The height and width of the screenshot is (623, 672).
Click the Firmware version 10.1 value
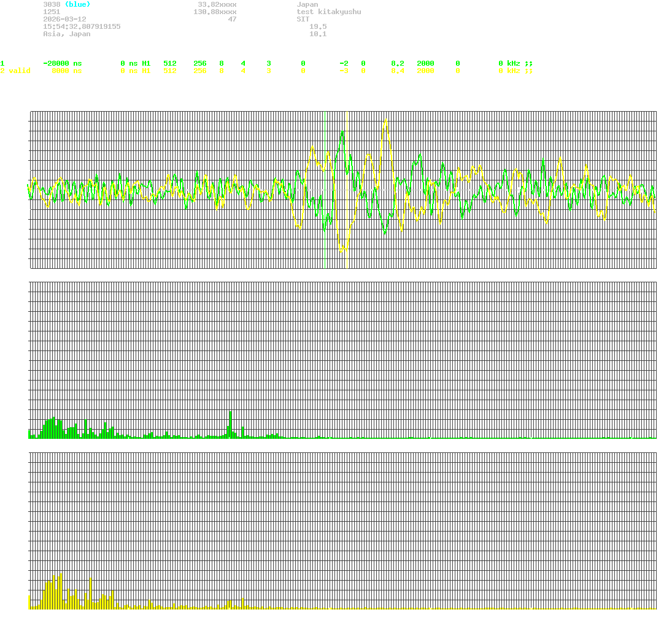tap(319, 34)
